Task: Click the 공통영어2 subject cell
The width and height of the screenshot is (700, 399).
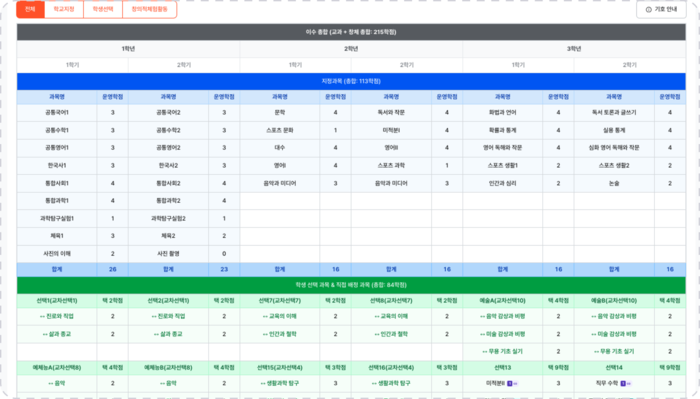Action: coord(168,148)
